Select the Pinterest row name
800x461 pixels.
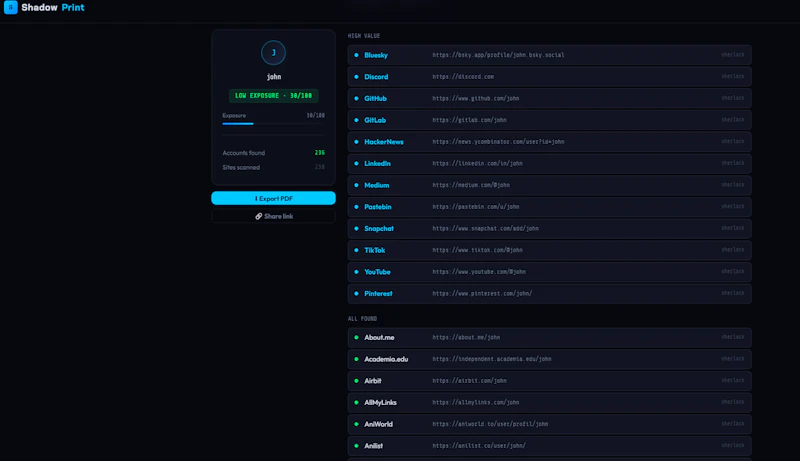378,294
